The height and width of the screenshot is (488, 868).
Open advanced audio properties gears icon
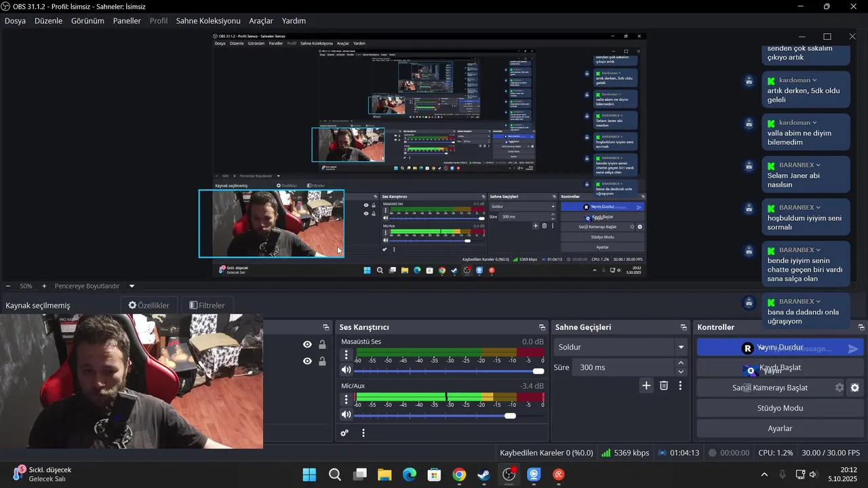tap(344, 433)
